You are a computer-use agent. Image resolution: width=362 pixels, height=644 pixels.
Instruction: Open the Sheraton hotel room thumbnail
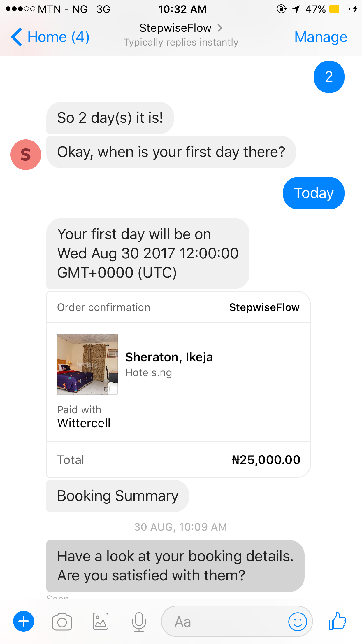click(87, 364)
